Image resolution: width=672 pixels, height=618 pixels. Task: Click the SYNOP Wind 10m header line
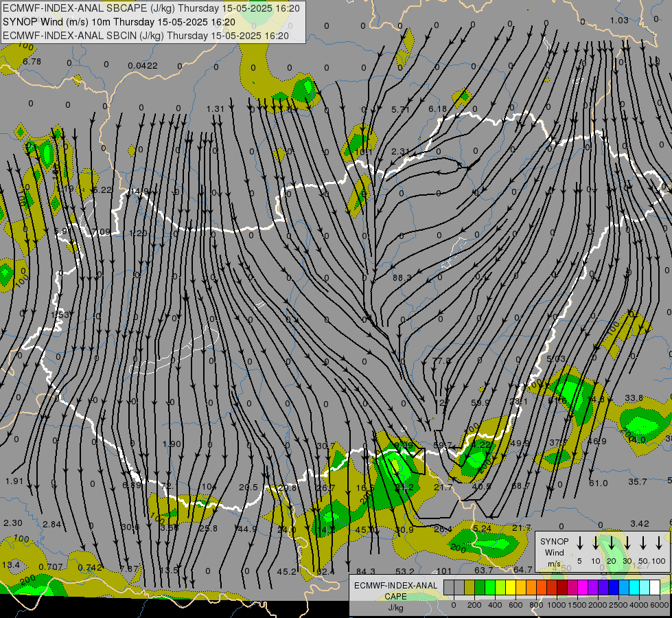point(119,22)
